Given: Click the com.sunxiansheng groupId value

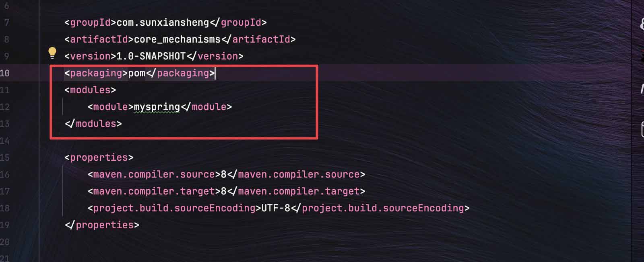Looking at the screenshot, I should click(x=163, y=23).
